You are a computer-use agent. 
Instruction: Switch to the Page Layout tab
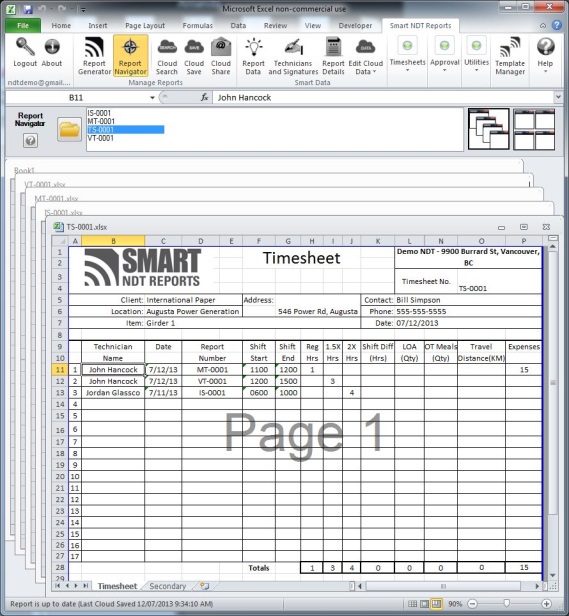[x=145, y=26]
